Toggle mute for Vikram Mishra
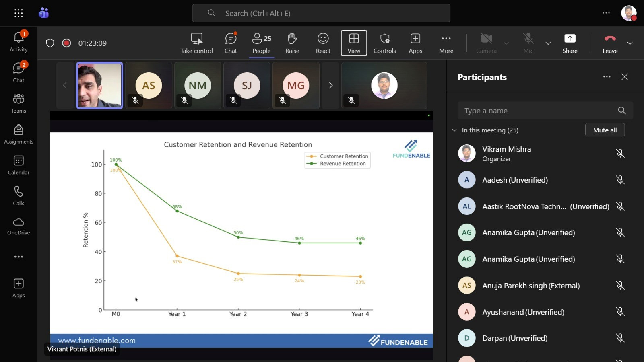Viewport: 644px width, 362px height. point(620,153)
